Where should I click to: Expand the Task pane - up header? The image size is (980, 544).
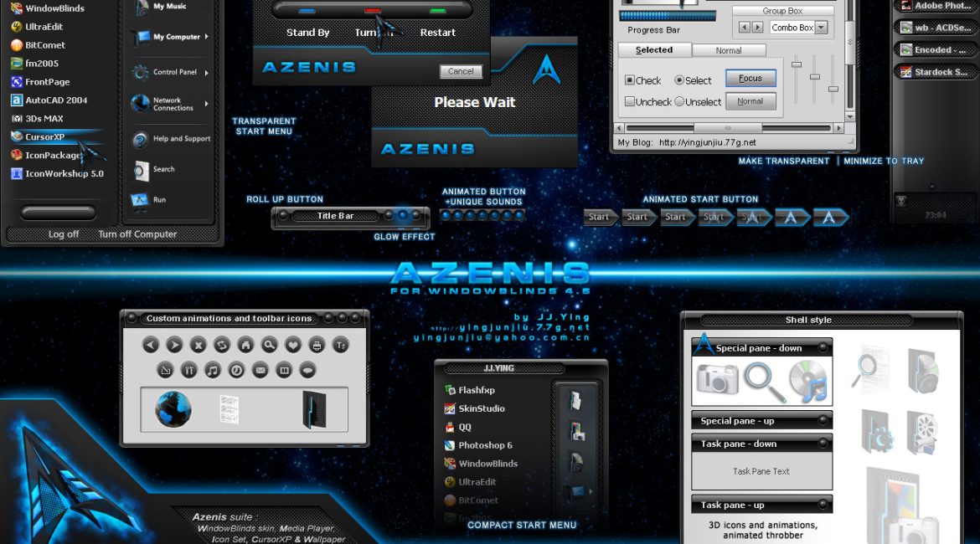[x=762, y=505]
